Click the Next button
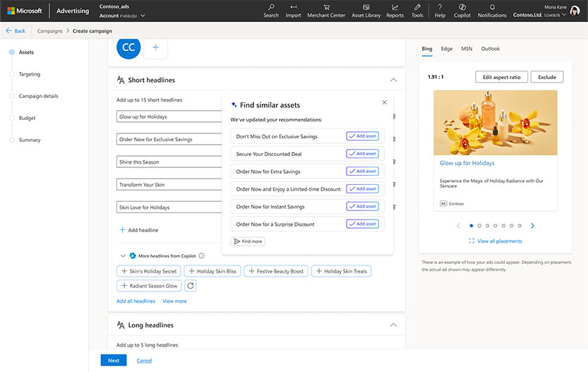Viewport: 588px width, 372px height. (114, 361)
